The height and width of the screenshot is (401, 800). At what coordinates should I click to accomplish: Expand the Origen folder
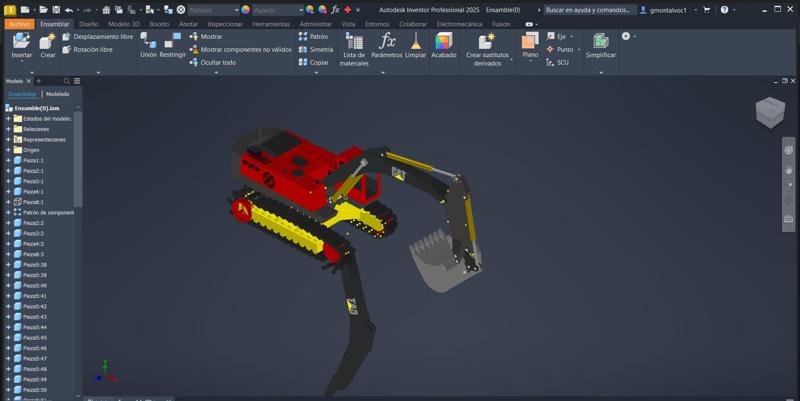[8, 150]
